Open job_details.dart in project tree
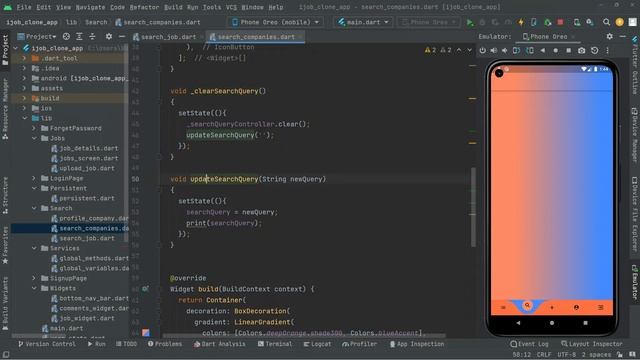This screenshot has width=640, height=360. point(84,149)
